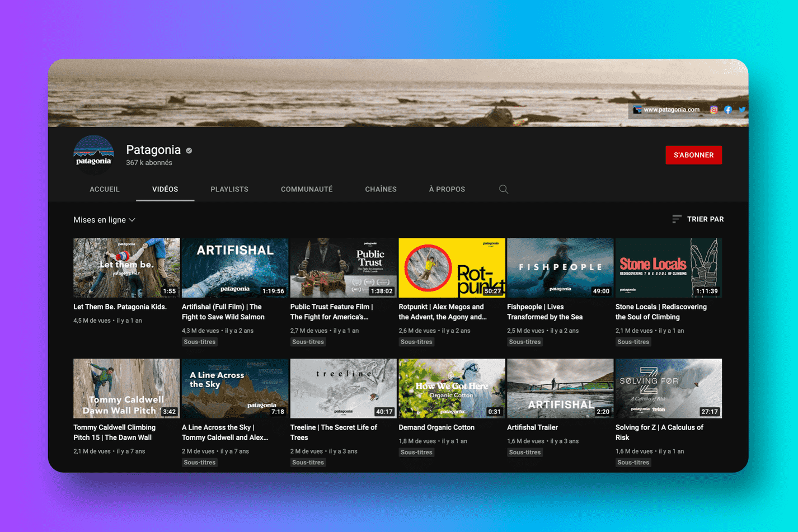Viewport: 798px width, 532px height.
Task: Click the Twitter bird icon
Action: (741, 110)
